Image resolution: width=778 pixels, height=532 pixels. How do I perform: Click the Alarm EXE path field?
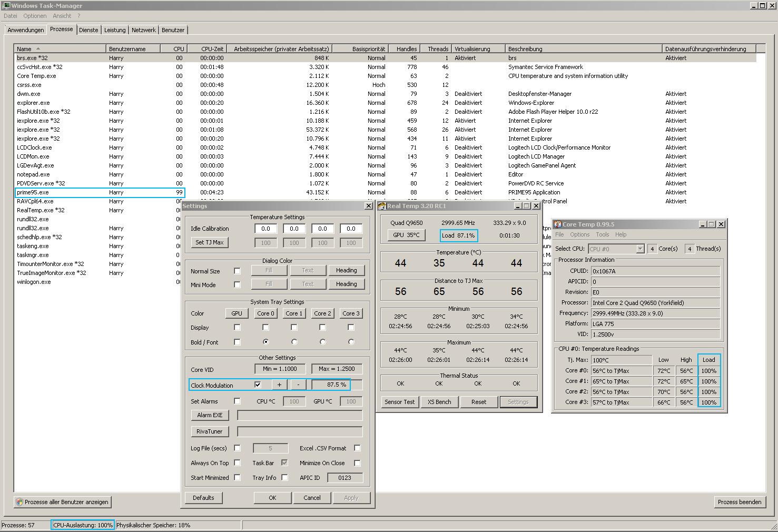(x=300, y=415)
